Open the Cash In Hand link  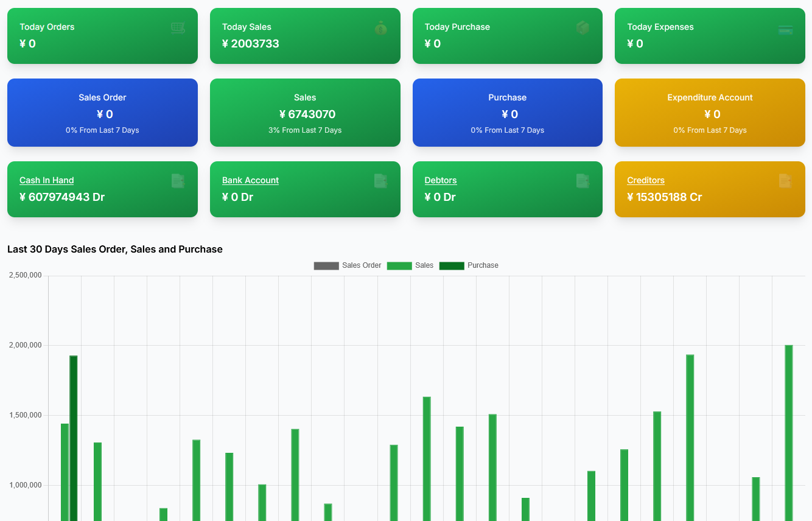point(47,180)
